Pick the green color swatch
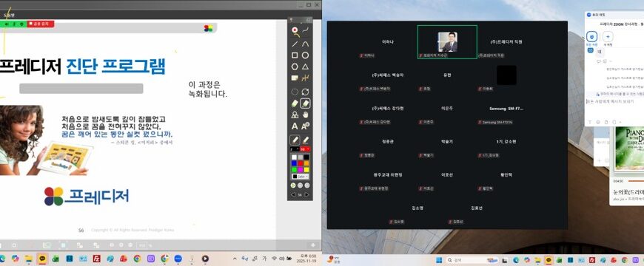The height and width of the screenshot is (266, 644). pos(294,170)
